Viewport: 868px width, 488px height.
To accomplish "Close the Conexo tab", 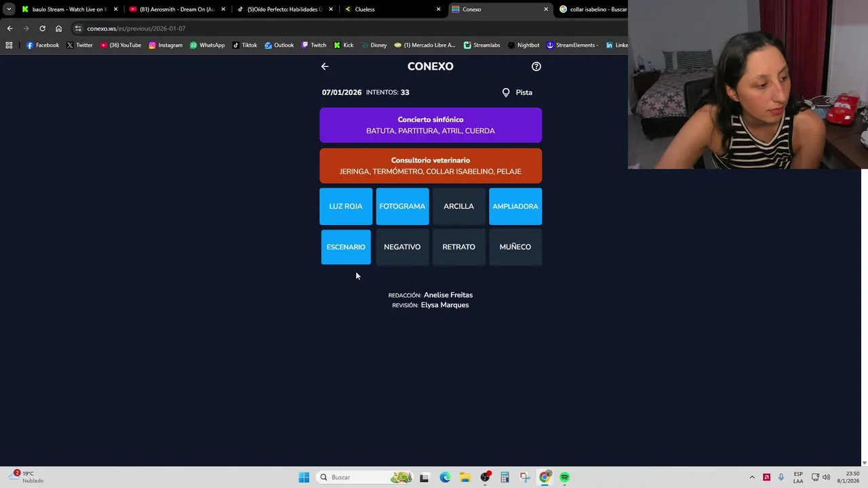I will 546,9.
